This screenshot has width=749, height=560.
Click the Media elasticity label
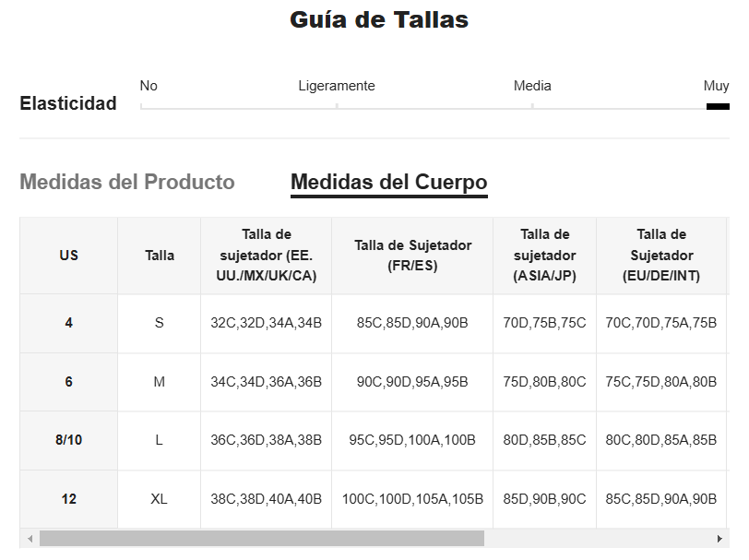(532, 86)
